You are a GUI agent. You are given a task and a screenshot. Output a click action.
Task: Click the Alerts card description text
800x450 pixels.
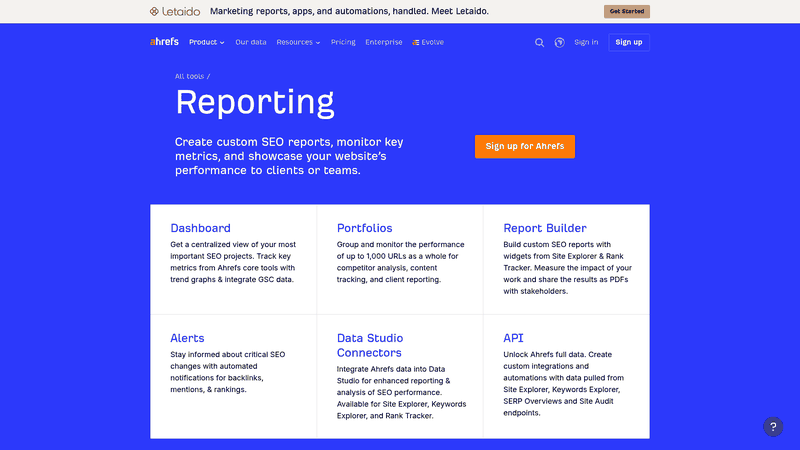[228, 372]
